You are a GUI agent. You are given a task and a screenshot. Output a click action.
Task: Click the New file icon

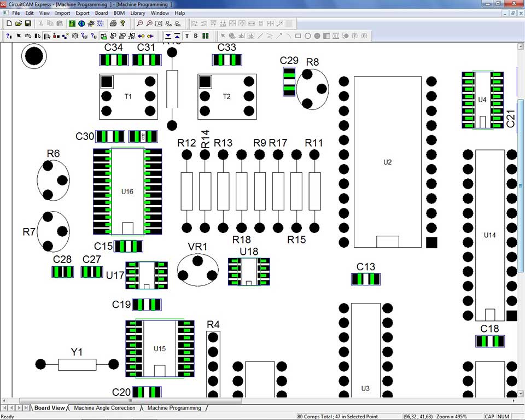click(x=9, y=24)
